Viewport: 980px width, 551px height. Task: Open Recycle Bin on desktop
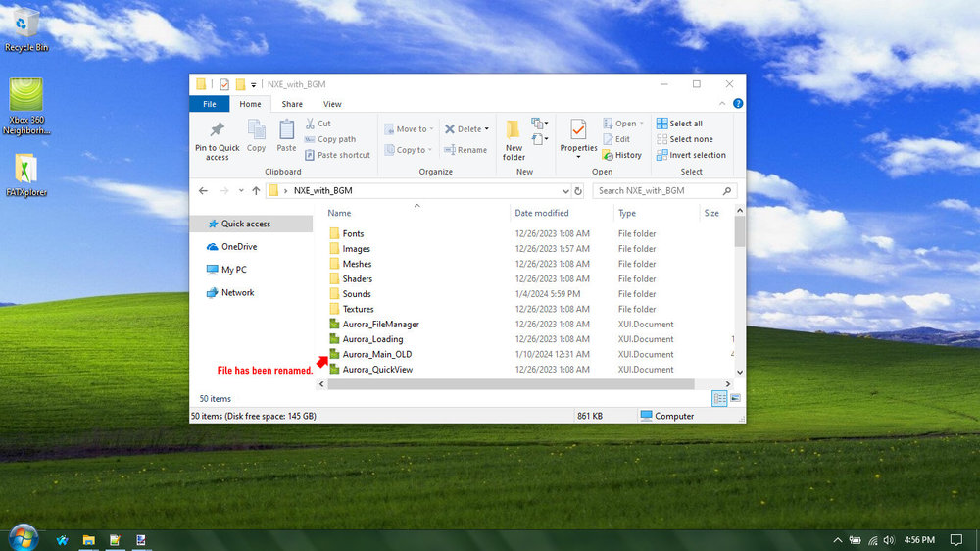(x=25, y=29)
